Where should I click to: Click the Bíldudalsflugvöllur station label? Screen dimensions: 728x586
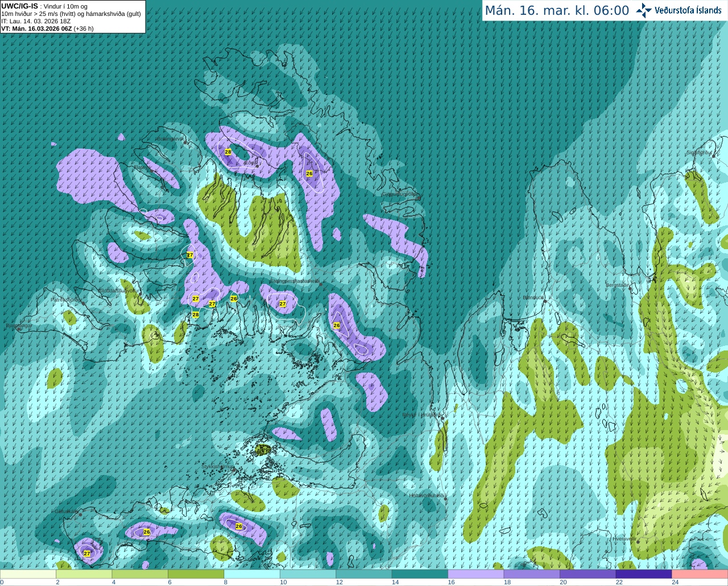[x=119, y=290]
